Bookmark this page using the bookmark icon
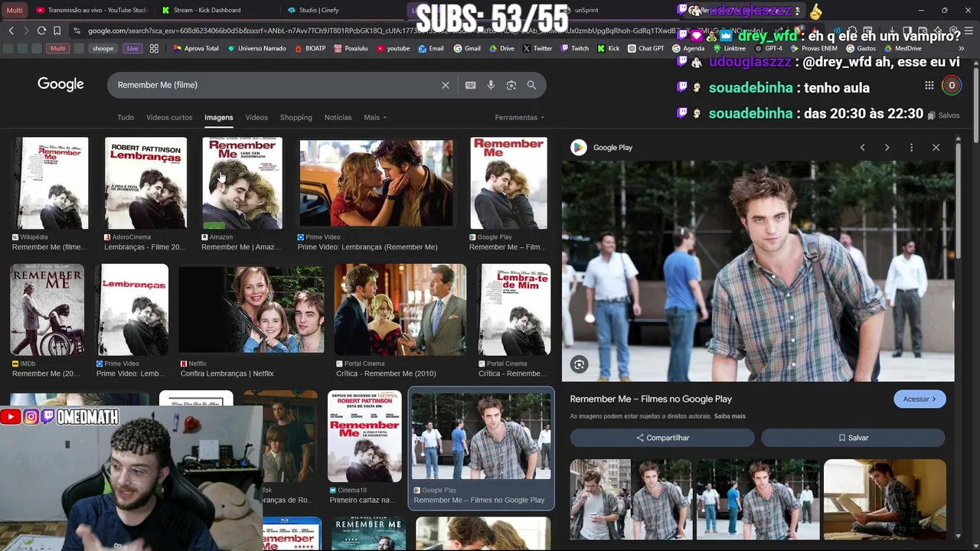This screenshot has height=551, width=980. (57, 31)
